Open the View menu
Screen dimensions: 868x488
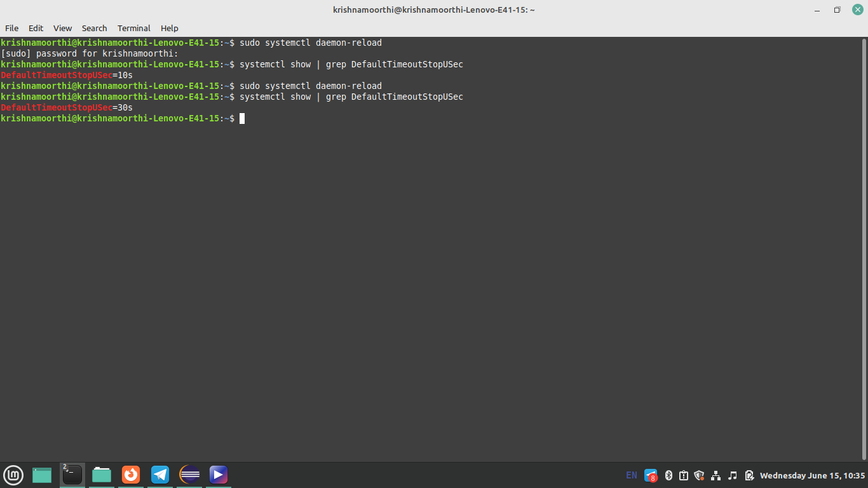tap(62, 28)
